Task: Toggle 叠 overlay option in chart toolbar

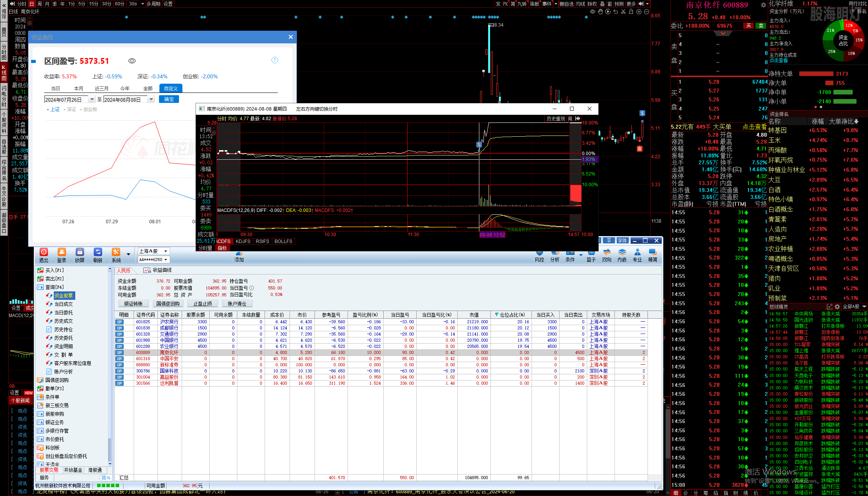Action: pyautogui.click(x=602, y=4)
